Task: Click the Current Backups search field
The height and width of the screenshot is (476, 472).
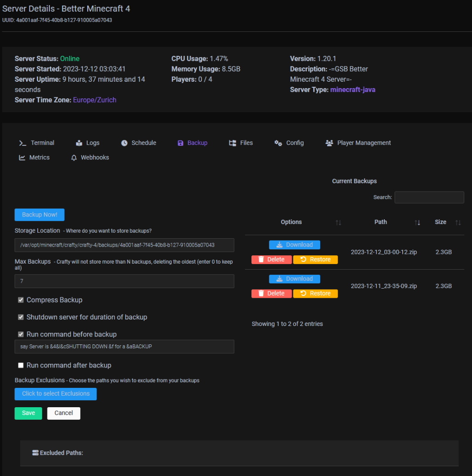Action: point(429,197)
